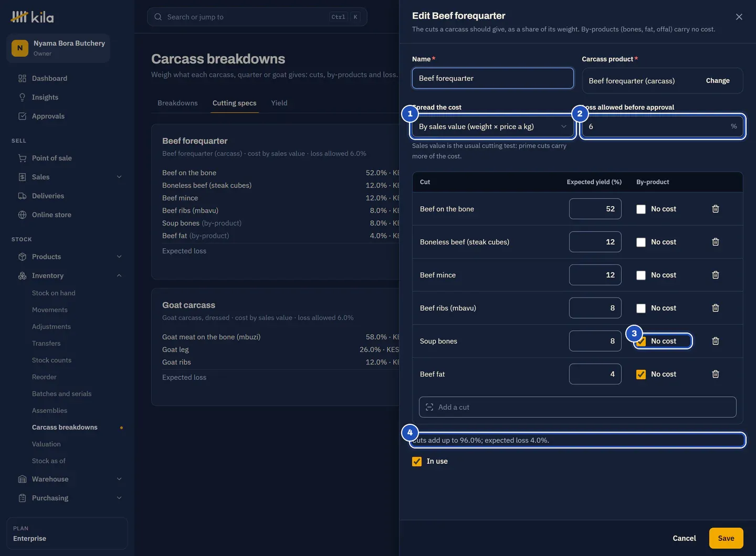Click the Kila logo
Viewport: 756px width, 556px height.
pos(32,17)
